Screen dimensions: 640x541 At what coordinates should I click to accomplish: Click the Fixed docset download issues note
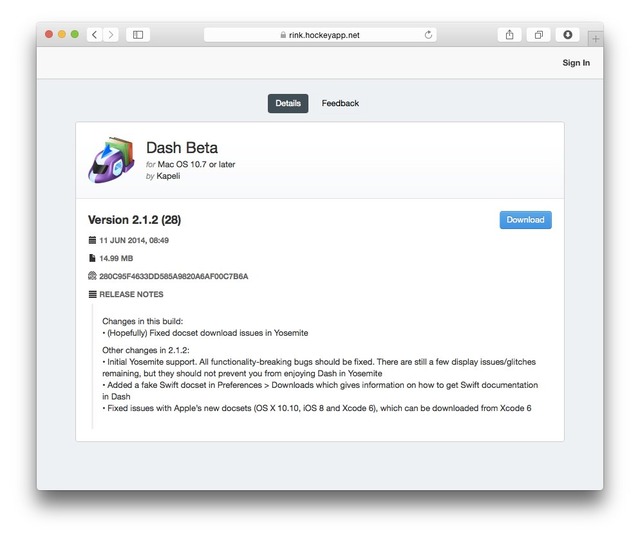205,333
